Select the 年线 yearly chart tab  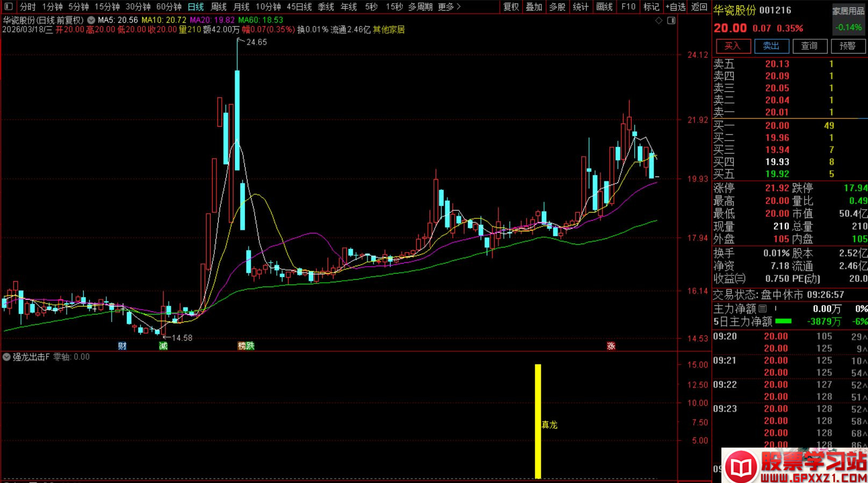pos(349,6)
